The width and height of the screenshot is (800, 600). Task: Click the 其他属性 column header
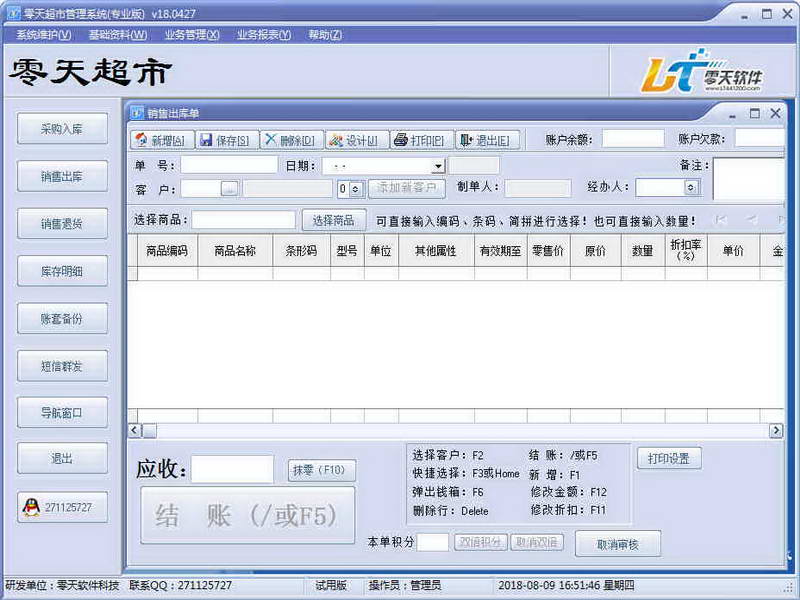pyautogui.click(x=436, y=251)
